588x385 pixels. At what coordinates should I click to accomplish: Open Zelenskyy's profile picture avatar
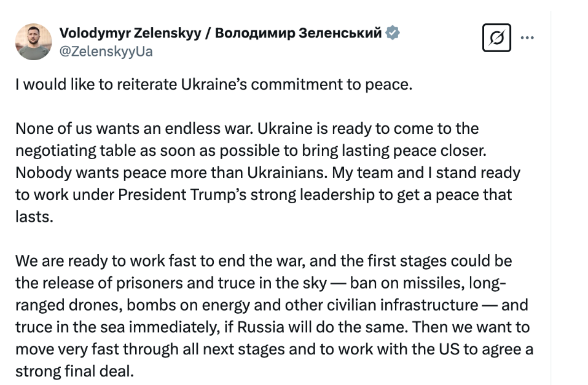pyautogui.click(x=33, y=42)
